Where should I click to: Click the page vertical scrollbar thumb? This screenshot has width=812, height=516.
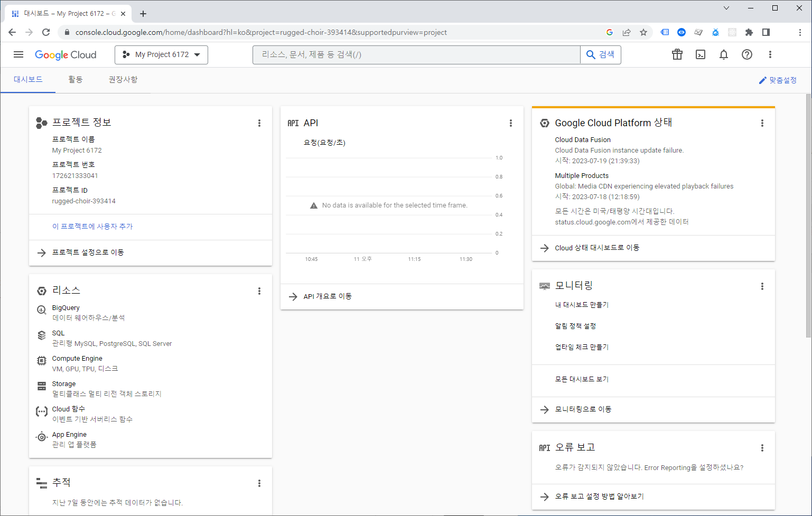808,215
